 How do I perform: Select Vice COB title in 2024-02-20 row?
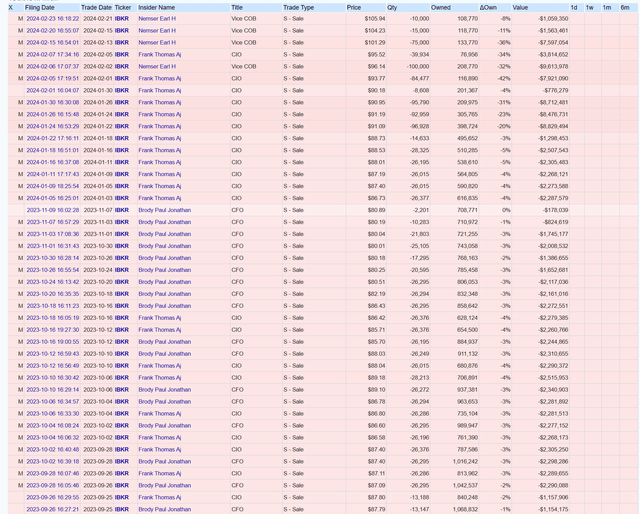pyautogui.click(x=244, y=31)
